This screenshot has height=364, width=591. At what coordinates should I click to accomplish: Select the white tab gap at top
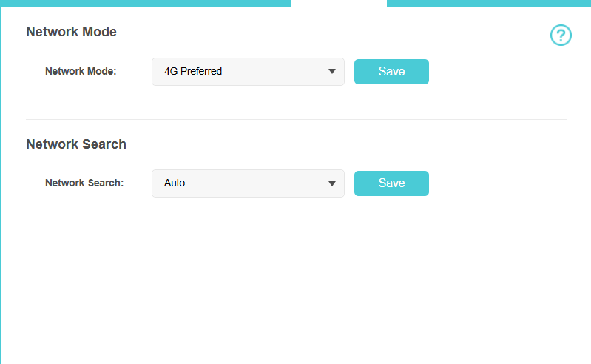pyautogui.click(x=339, y=3)
